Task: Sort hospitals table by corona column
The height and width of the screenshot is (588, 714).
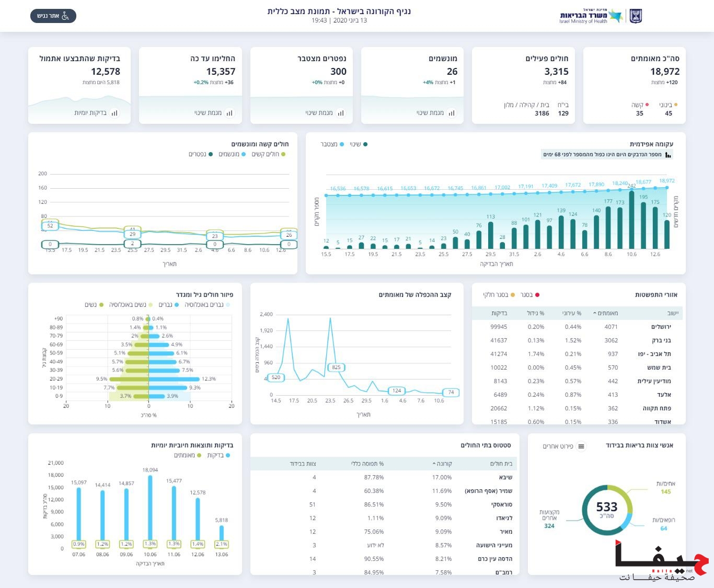Action: click(443, 464)
